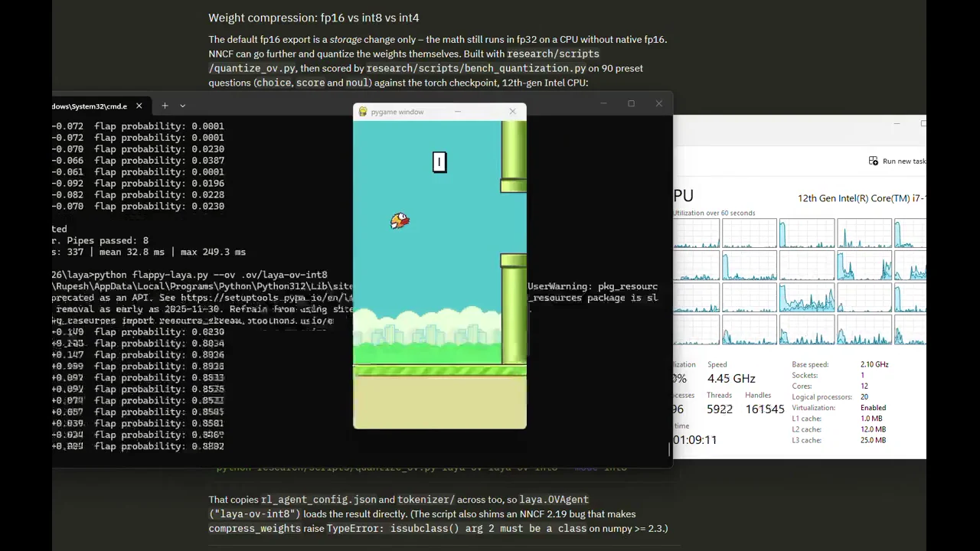This screenshot has width=980, height=551.
Task: Click the pygame window snake icon
Action: (x=363, y=112)
